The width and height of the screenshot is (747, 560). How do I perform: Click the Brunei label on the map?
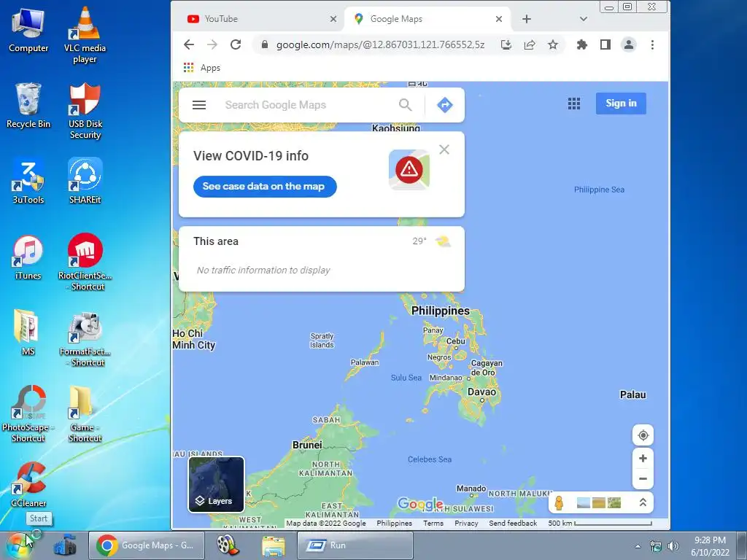[307, 445]
